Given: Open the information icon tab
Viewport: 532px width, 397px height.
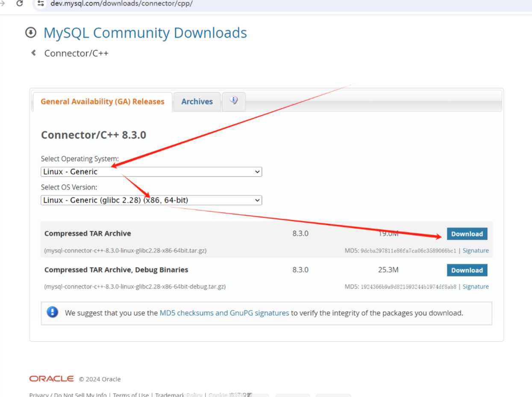Looking at the screenshot, I should tap(234, 101).
